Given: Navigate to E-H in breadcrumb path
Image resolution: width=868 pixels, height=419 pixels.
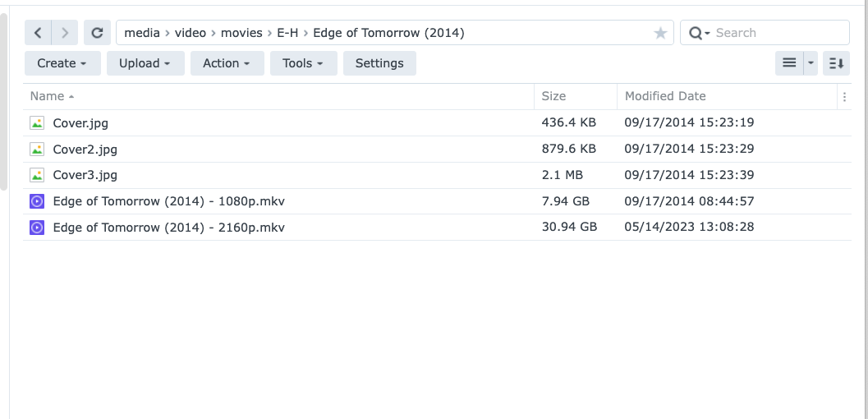Looking at the screenshot, I should click(x=287, y=33).
